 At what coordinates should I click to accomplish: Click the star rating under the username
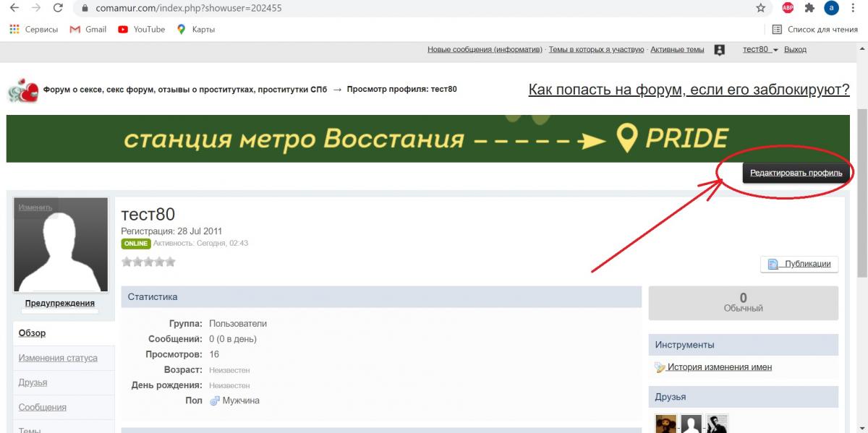(x=148, y=262)
